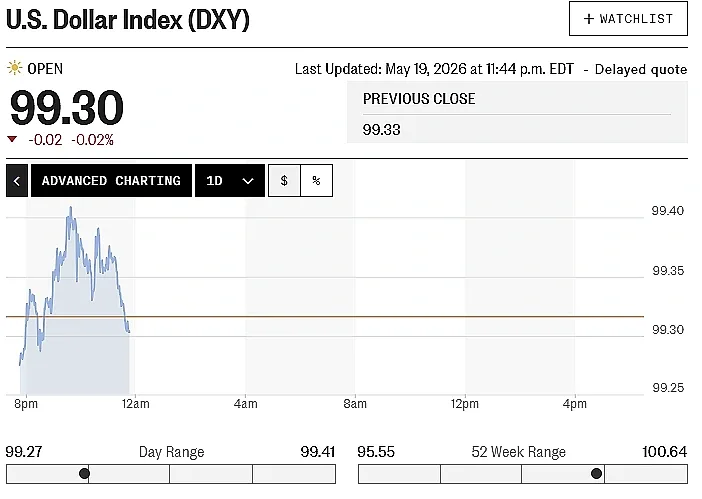The width and height of the screenshot is (702, 499).
Task: Click the 99.30 current price value
Action: [67, 107]
